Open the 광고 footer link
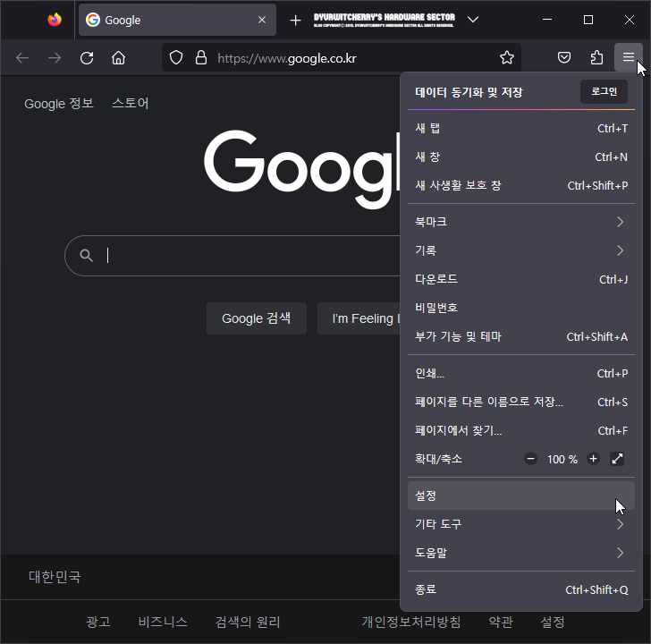This screenshot has height=644, width=651. [98, 622]
